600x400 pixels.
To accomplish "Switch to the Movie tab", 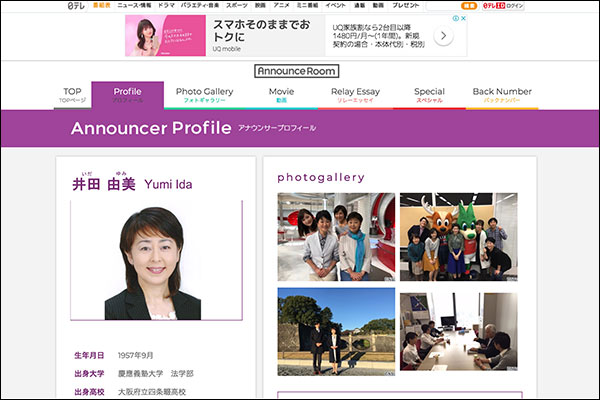I will (281, 95).
